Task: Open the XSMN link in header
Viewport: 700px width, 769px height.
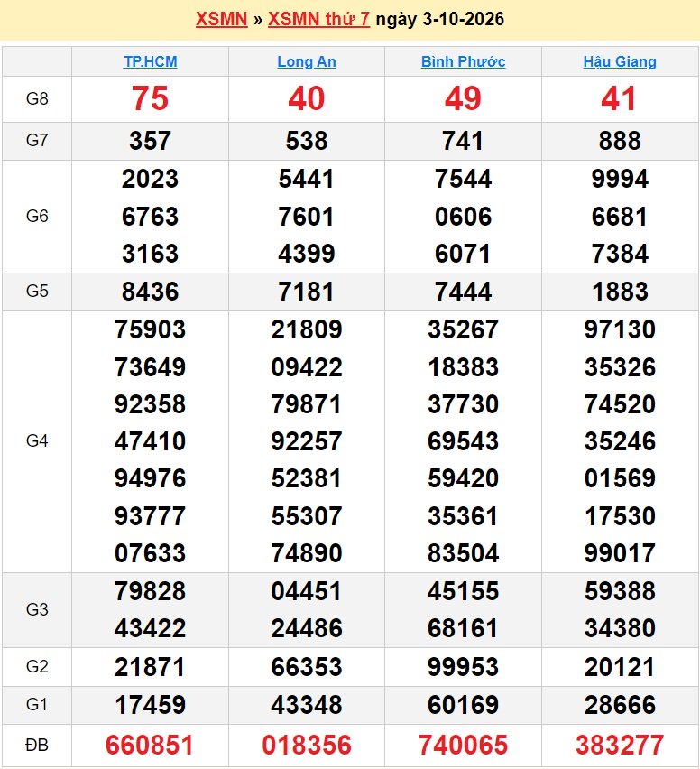Action: [222, 19]
